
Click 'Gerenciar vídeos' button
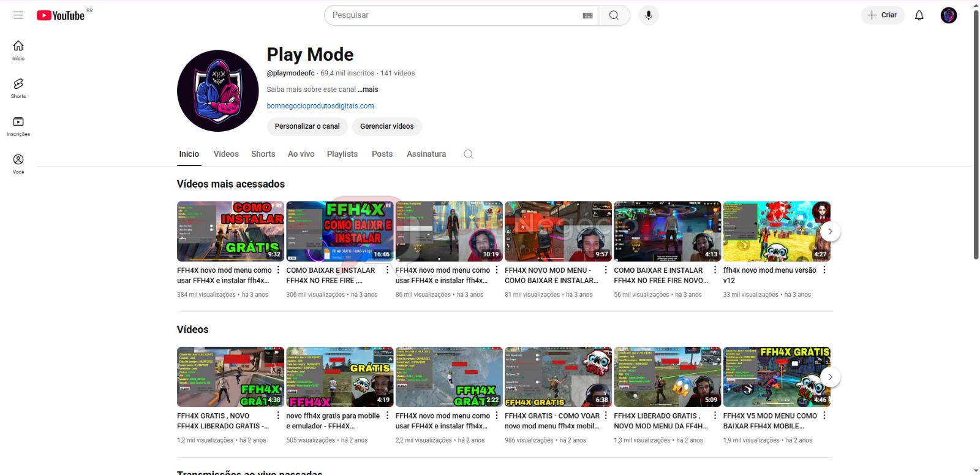pyautogui.click(x=387, y=126)
